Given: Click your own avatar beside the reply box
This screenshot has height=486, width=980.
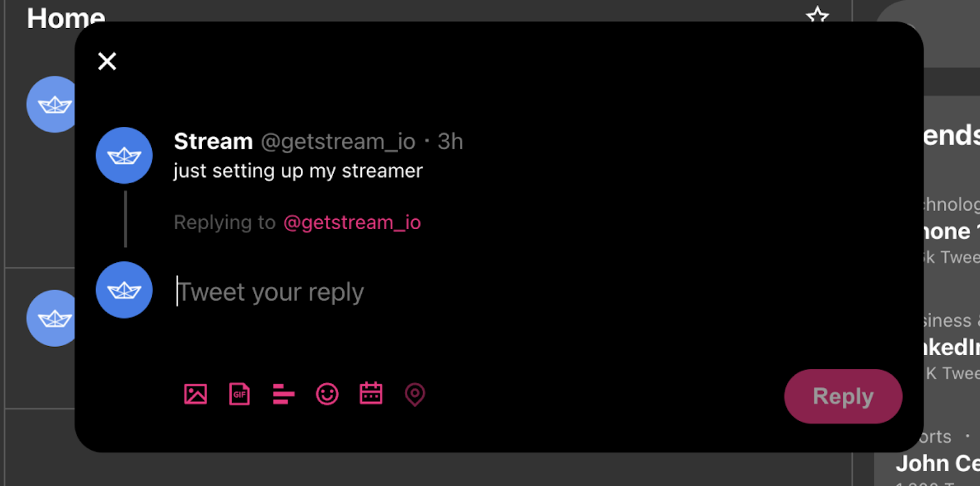Looking at the screenshot, I should [x=124, y=290].
